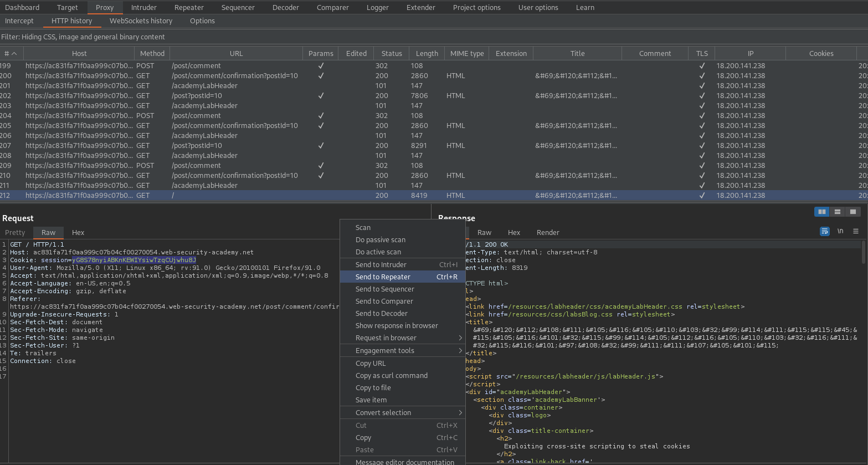Open response editor hamburger options menu
Image resolution: width=868 pixels, height=465 pixels.
coord(856,231)
